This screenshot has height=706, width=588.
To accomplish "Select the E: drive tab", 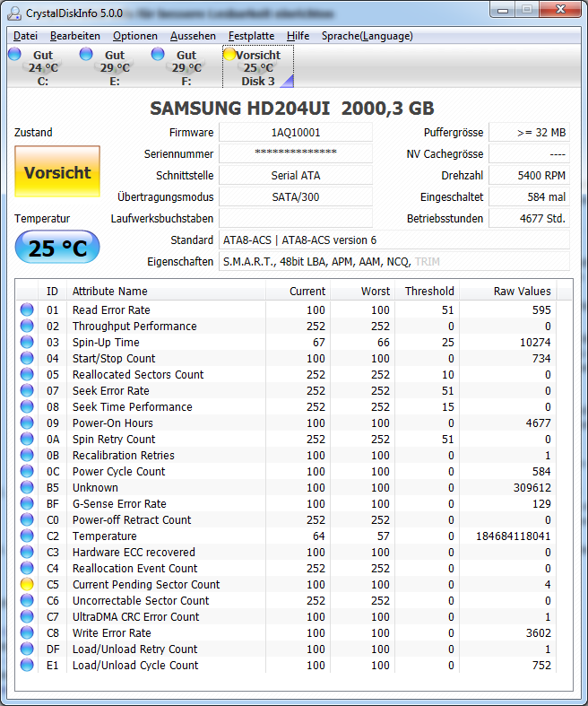I will coord(114,67).
